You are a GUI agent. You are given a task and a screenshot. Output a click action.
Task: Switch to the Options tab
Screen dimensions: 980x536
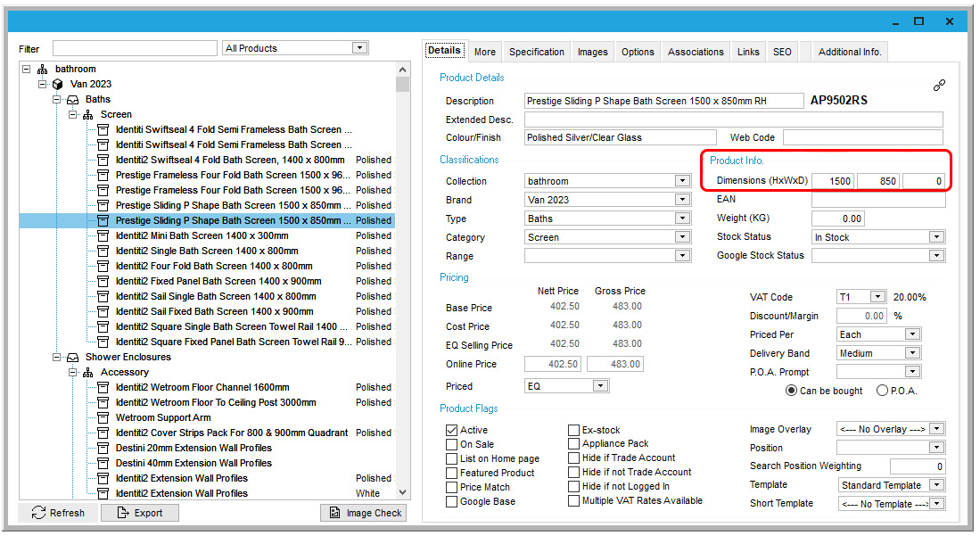(x=638, y=52)
